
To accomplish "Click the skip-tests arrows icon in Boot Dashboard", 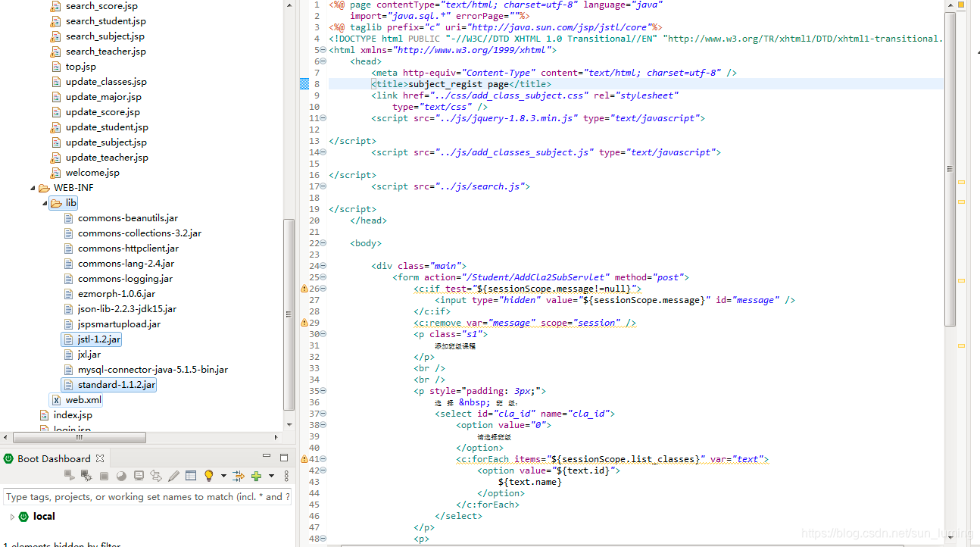I will [239, 475].
